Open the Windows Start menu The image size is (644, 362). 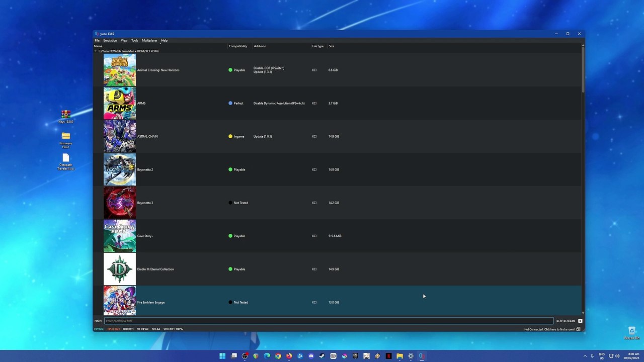click(x=222, y=356)
